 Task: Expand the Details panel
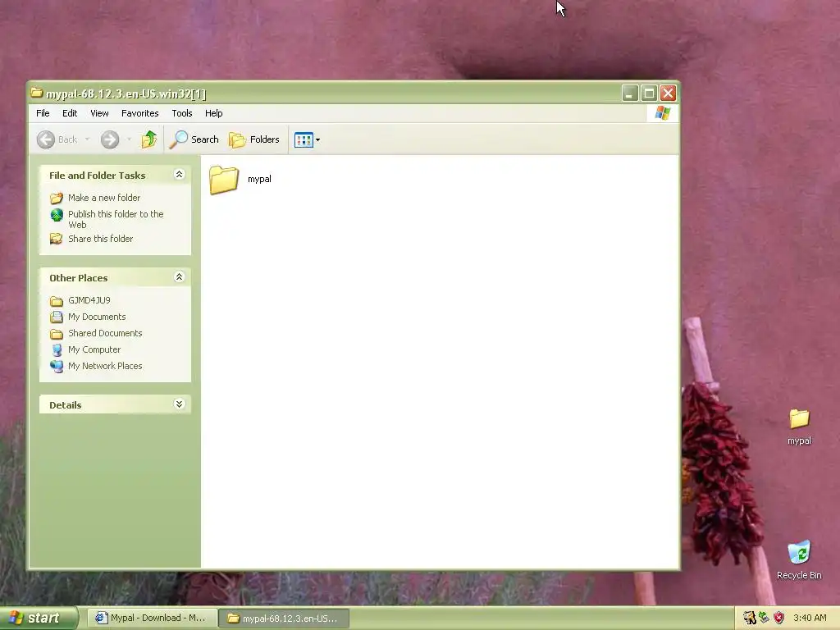click(180, 404)
